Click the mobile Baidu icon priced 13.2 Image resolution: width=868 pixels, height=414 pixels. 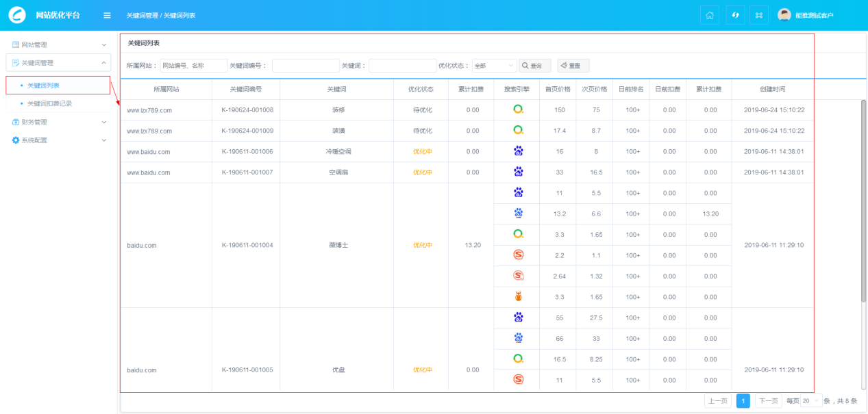coord(519,214)
